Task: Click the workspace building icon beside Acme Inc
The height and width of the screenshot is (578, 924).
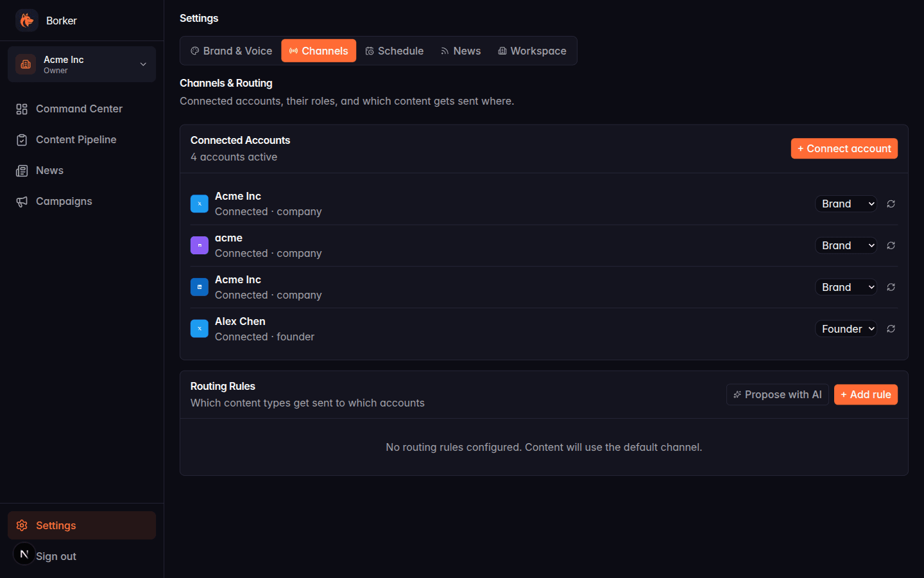Action: coord(25,64)
